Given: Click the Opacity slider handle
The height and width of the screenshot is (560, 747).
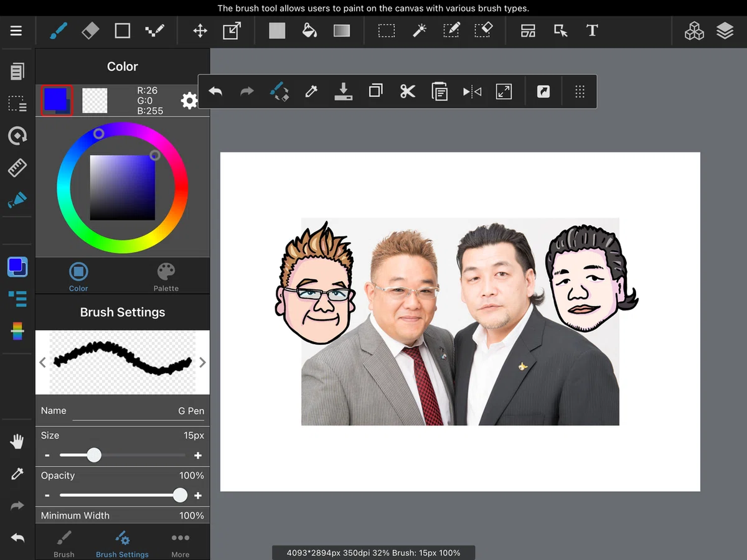Looking at the screenshot, I should [180, 495].
